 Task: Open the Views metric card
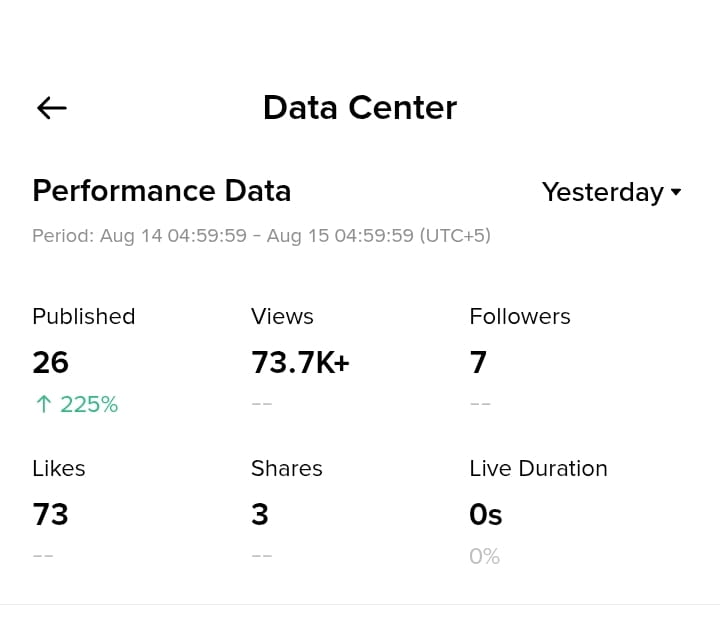[x=300, y=358]
